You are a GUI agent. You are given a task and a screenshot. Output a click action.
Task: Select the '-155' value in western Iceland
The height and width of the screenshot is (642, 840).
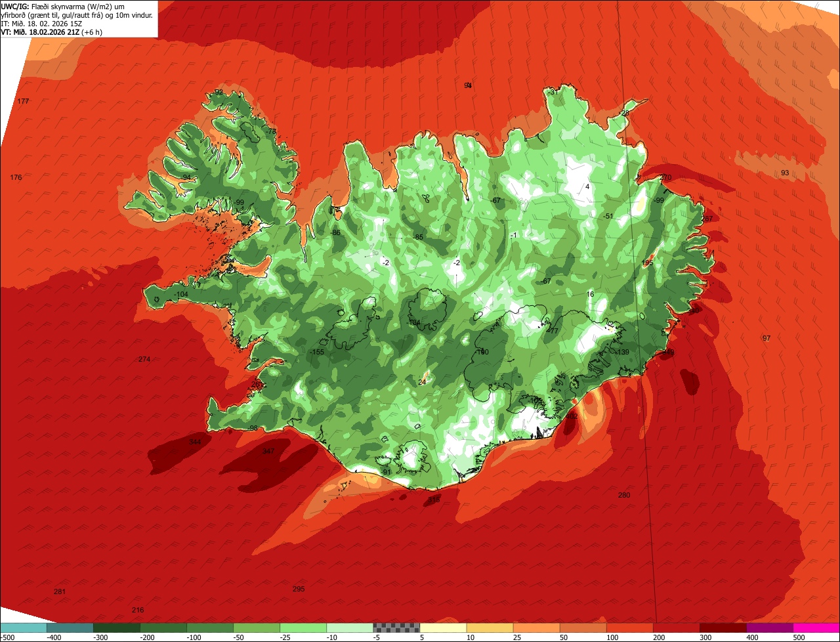click(316, 352)
